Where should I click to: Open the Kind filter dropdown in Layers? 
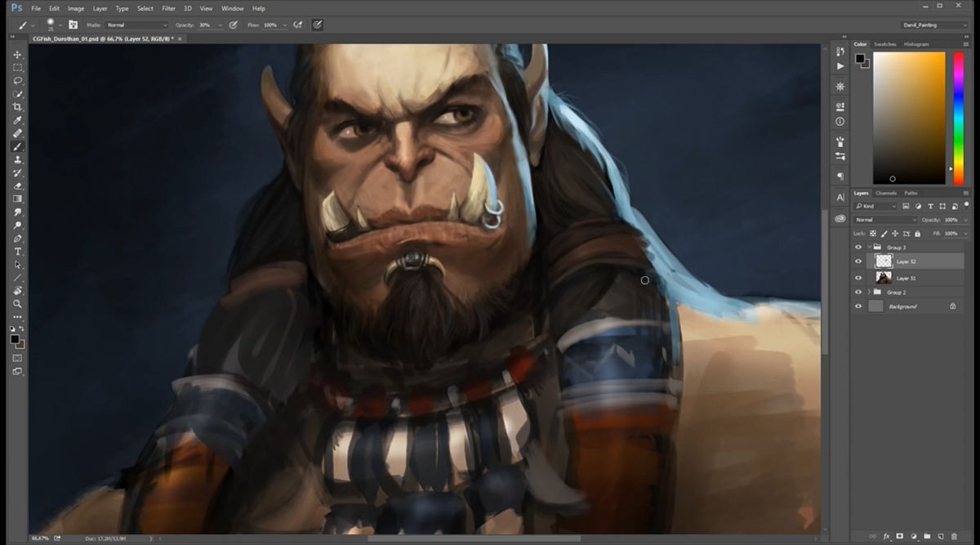[875, 206]
